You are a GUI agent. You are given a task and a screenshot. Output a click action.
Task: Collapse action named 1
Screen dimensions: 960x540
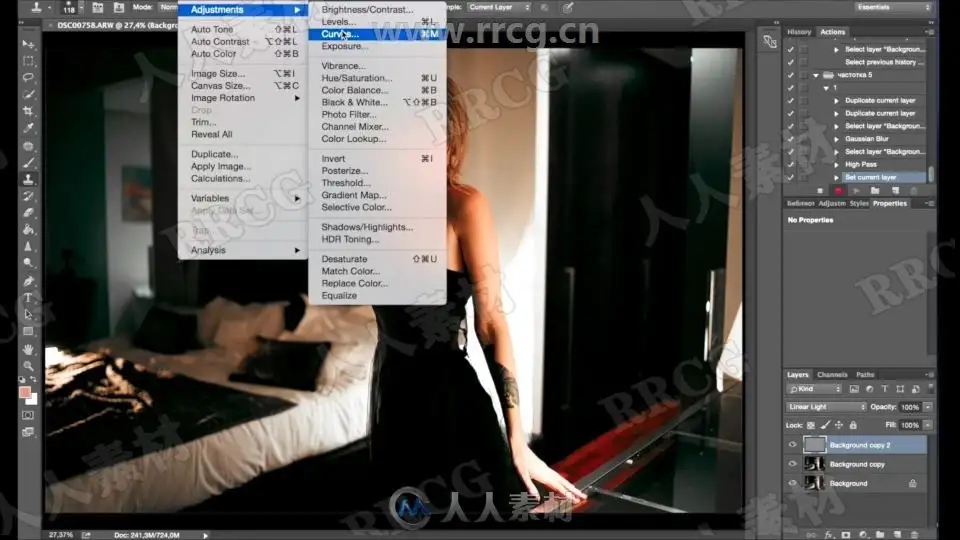click(x=826, y=88)
